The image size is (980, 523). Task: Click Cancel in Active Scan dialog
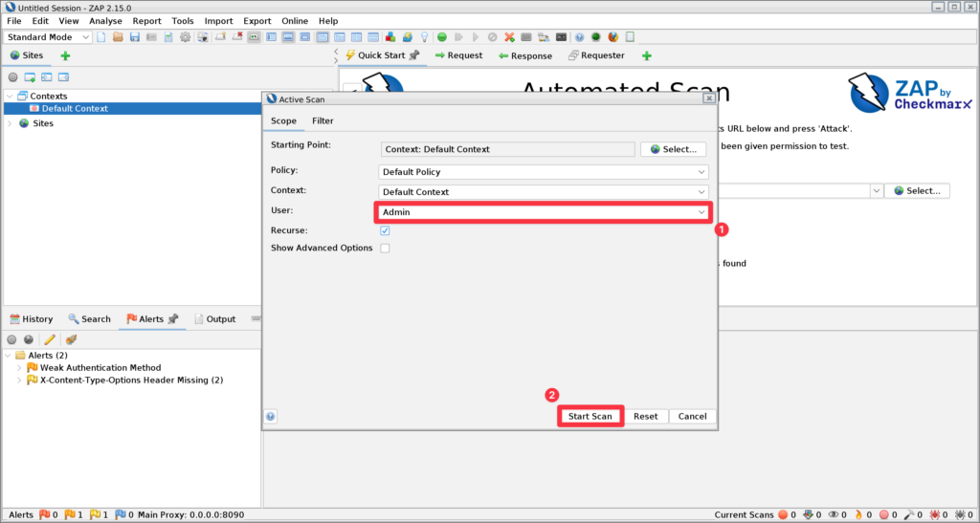coord(693,416)
